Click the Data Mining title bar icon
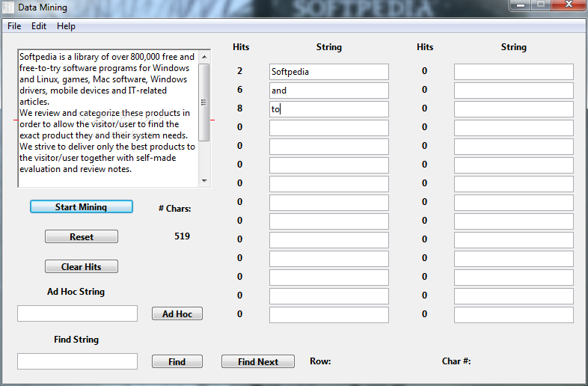Image resolution: width=588 pixels, height=386 pixels. (x=8, y=7)
